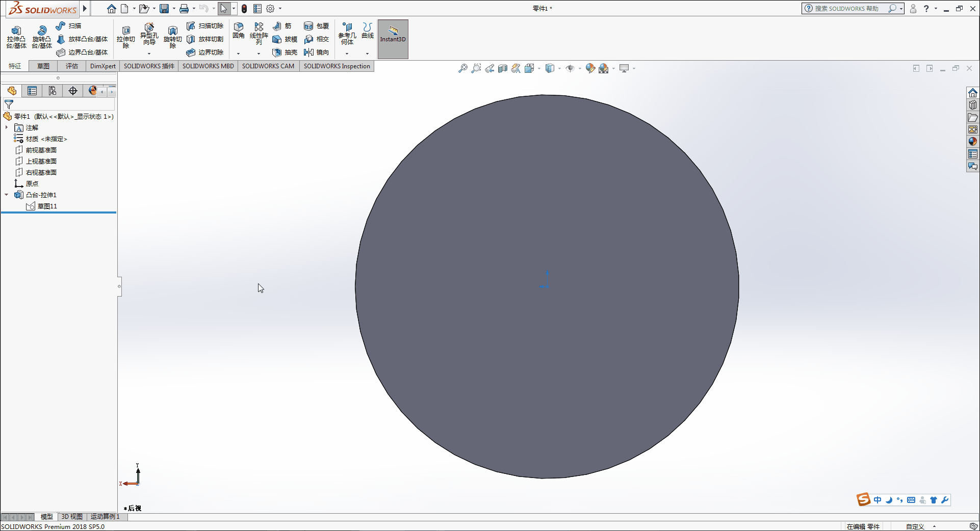The width and height of the screenshot is (980, 531).
Task: Select the Intersect tool (相交)
Action: [316, 39]
